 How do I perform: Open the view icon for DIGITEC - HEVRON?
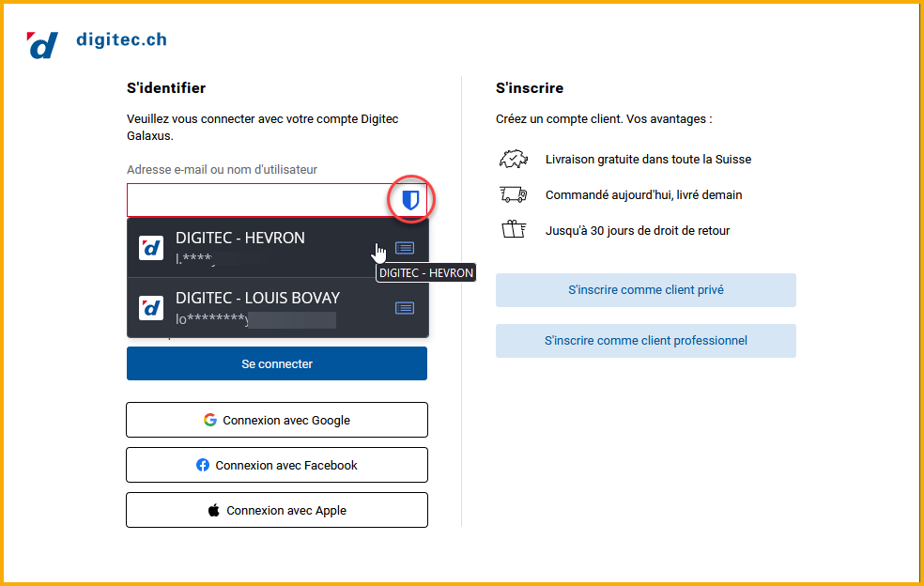click(x=404, y=248)
